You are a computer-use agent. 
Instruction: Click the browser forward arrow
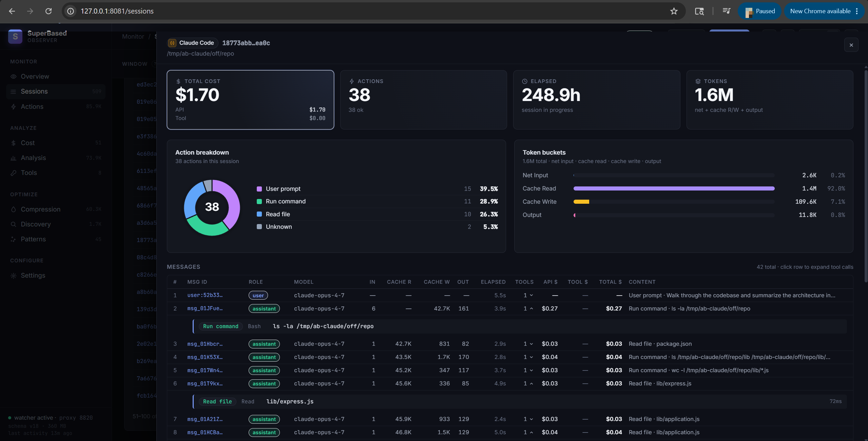(x=30, y=11)
